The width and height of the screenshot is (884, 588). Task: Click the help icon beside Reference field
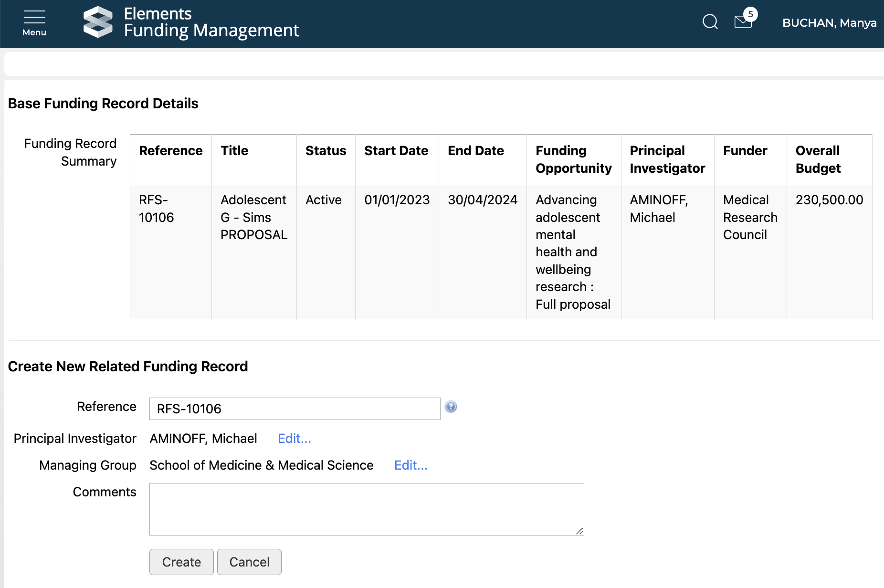[x=451, y=407]
